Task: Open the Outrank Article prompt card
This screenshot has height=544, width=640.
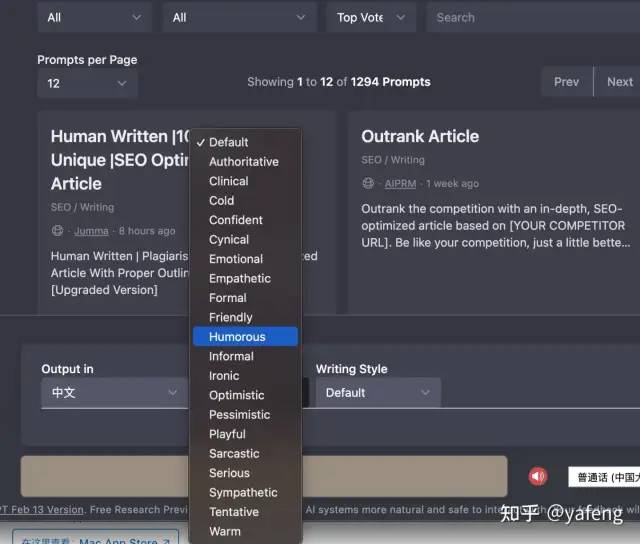Action: pos(420,137)
